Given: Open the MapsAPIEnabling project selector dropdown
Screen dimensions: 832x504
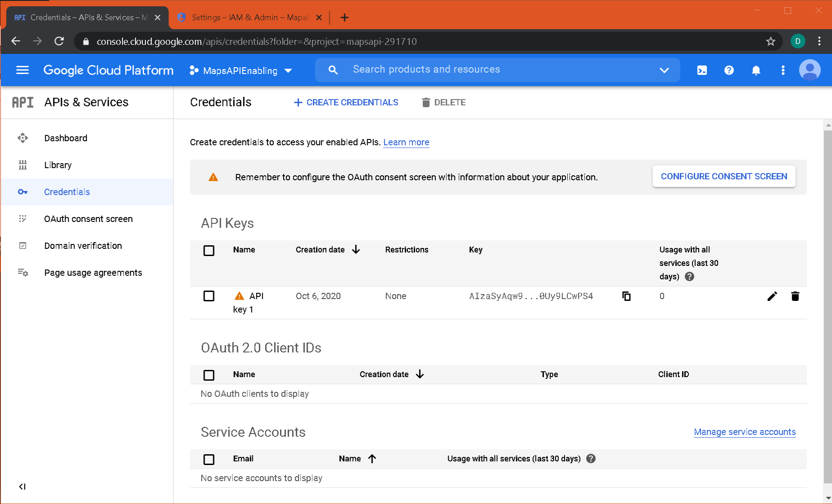Looking at the screenshot, I should (241, 71).
